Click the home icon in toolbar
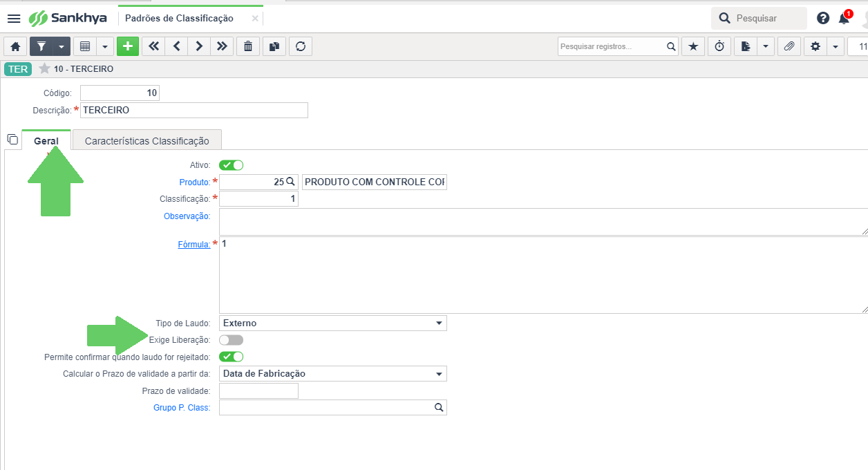 coord(15,46)
